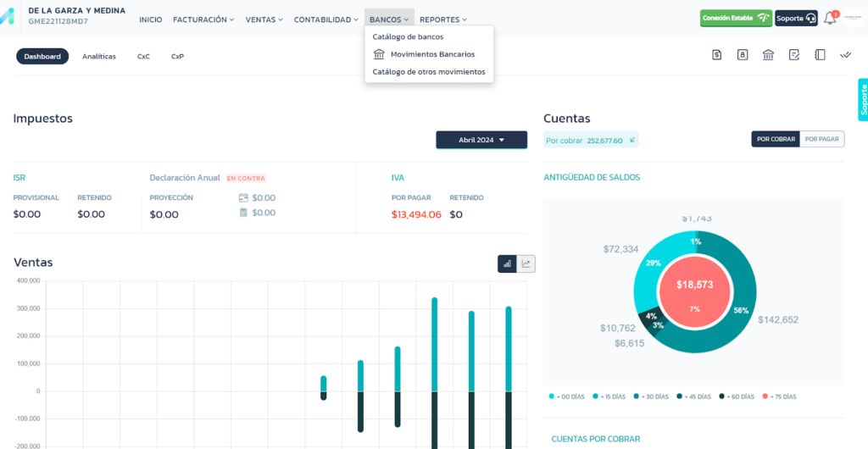Open the notebook shortcut icon
868x449 pixels.
pos(820,55)
